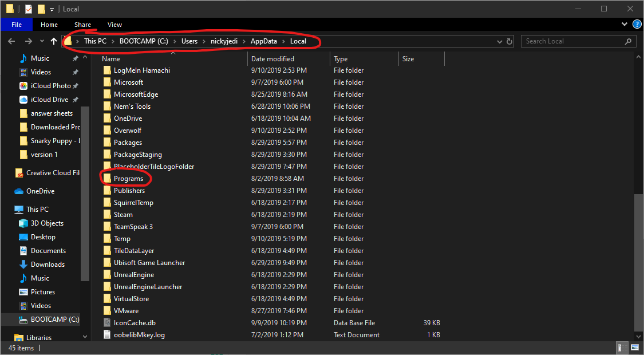Select the Nem's Tools folder
The height and width of the screenshot is (355, 644).
132,106
